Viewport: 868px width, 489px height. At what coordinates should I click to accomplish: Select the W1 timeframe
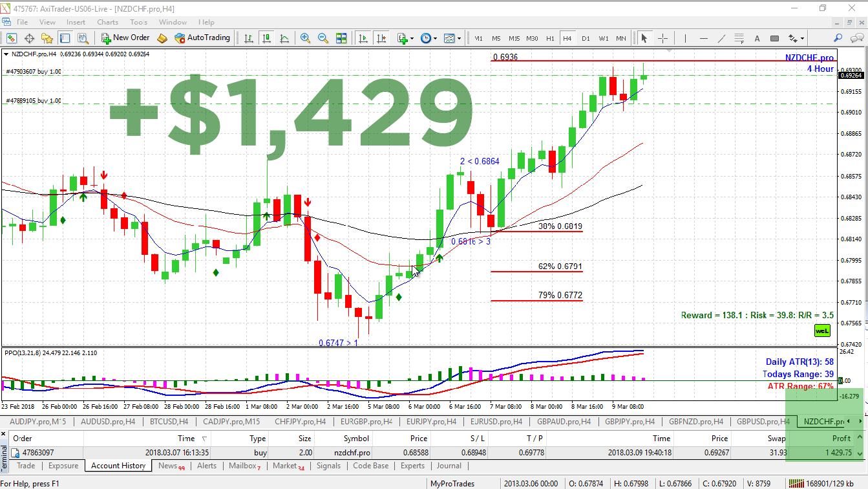pos(604,39)
